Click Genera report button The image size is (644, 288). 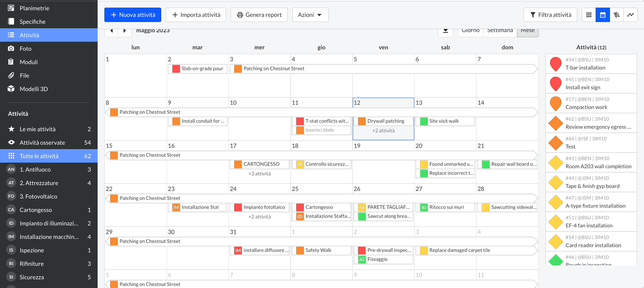coord(259,15)
